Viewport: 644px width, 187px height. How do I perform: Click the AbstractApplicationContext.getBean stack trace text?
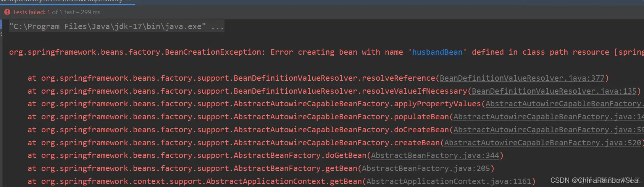point(284,181)
